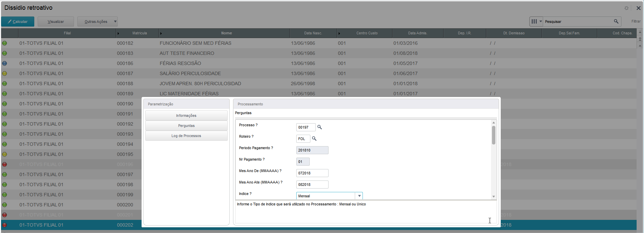The height and width of the screenshot is (233, 644).
Task: Click the search magnifier icon in Pesquisar
Action: click(616, 21)
